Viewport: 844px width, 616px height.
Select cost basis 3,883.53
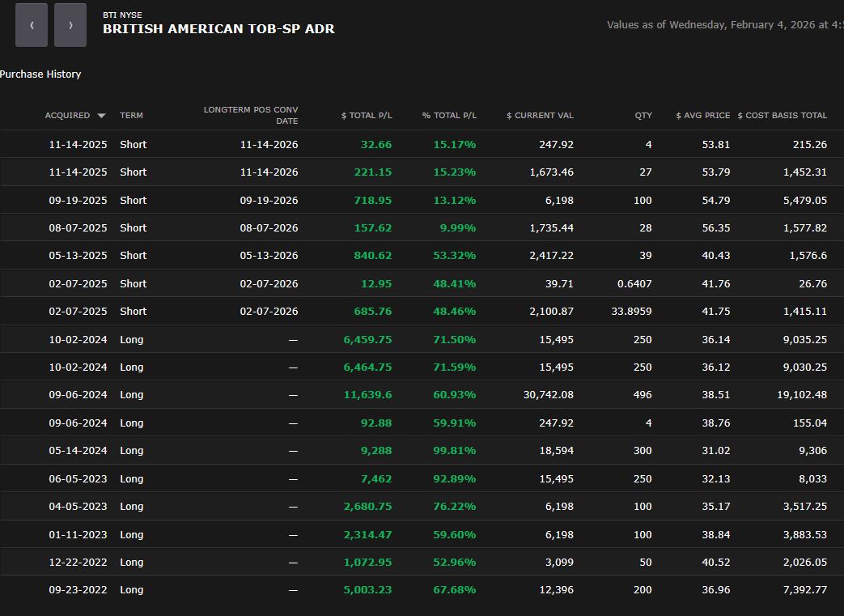805,535
